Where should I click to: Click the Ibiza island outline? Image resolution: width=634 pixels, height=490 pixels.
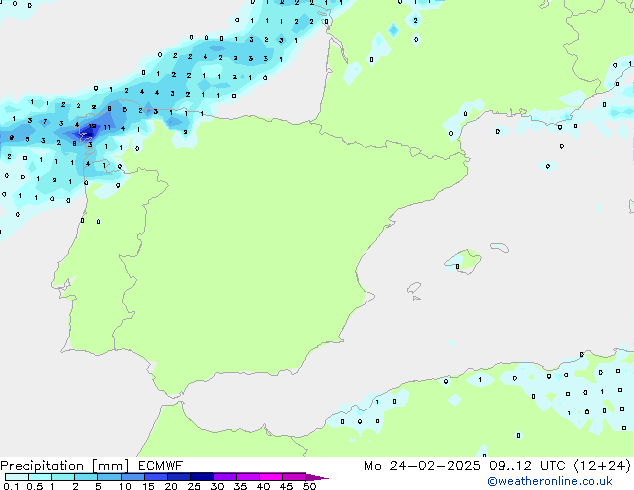[x=414, y=288]
